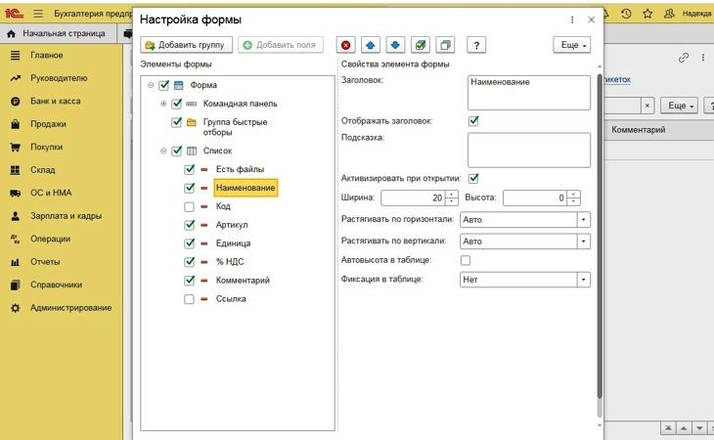The width and height of the screenshot is (714, 440).
Task: Click the help question mark button
Action: pyautogui.click(x=476, y=45)
